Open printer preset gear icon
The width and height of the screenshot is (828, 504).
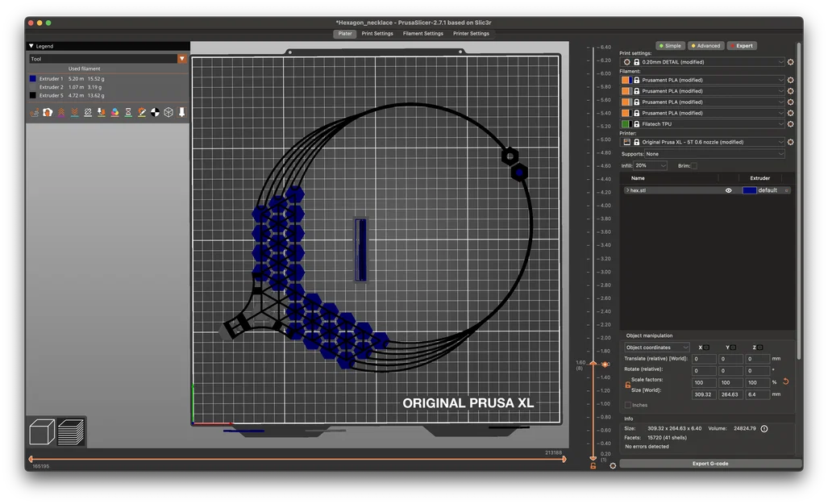(790, 142)
